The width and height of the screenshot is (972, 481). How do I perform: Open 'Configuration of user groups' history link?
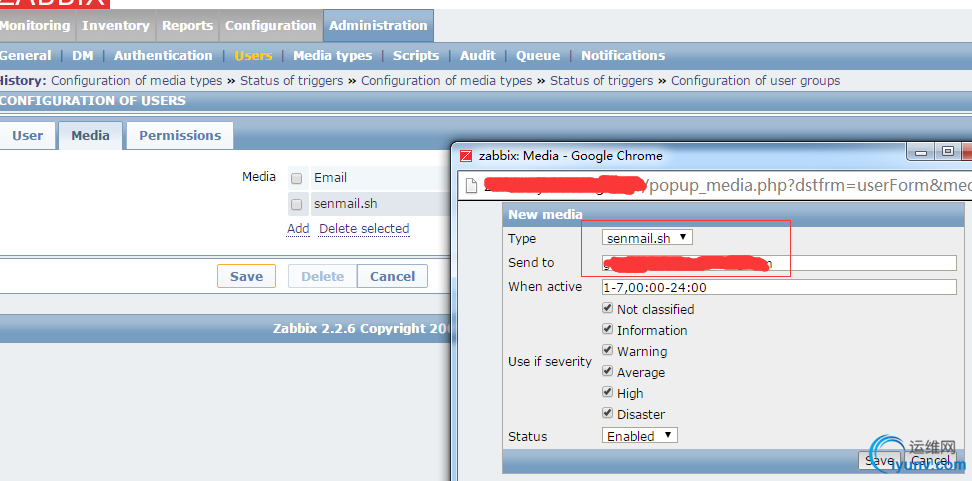click(x=756, y=81)
